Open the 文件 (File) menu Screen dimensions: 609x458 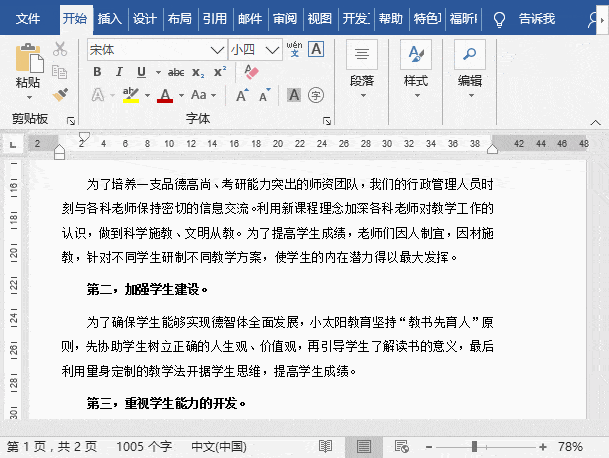click(29, 18)
